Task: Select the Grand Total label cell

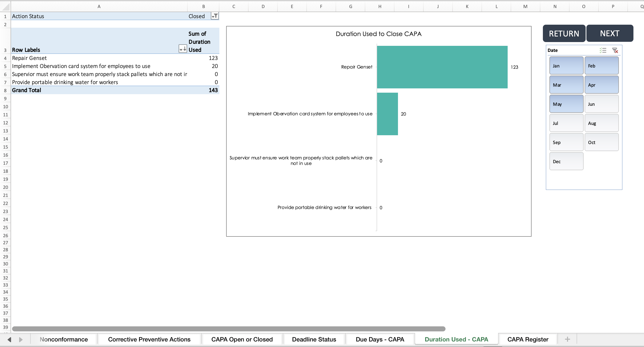Action: point(99,90)
